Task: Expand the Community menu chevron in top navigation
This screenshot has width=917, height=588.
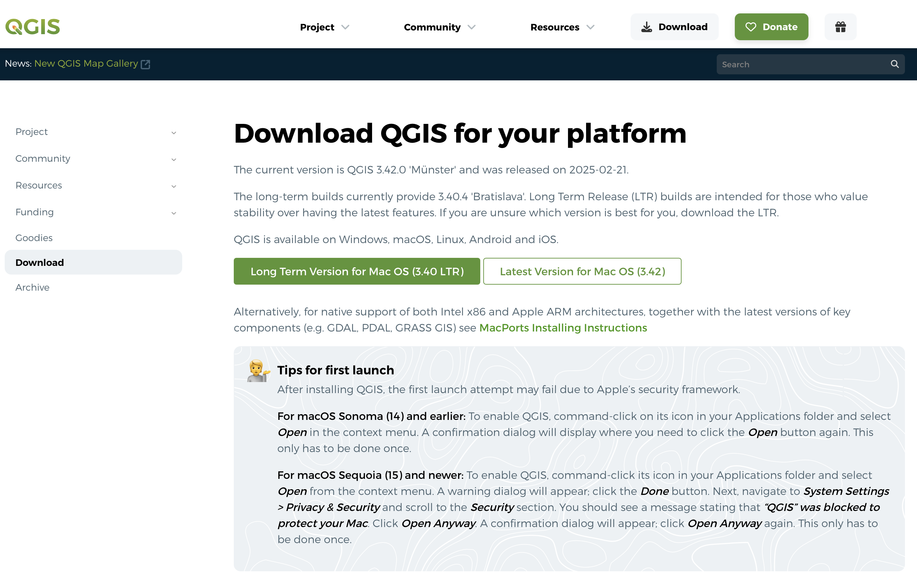Action: coord(472,27)
